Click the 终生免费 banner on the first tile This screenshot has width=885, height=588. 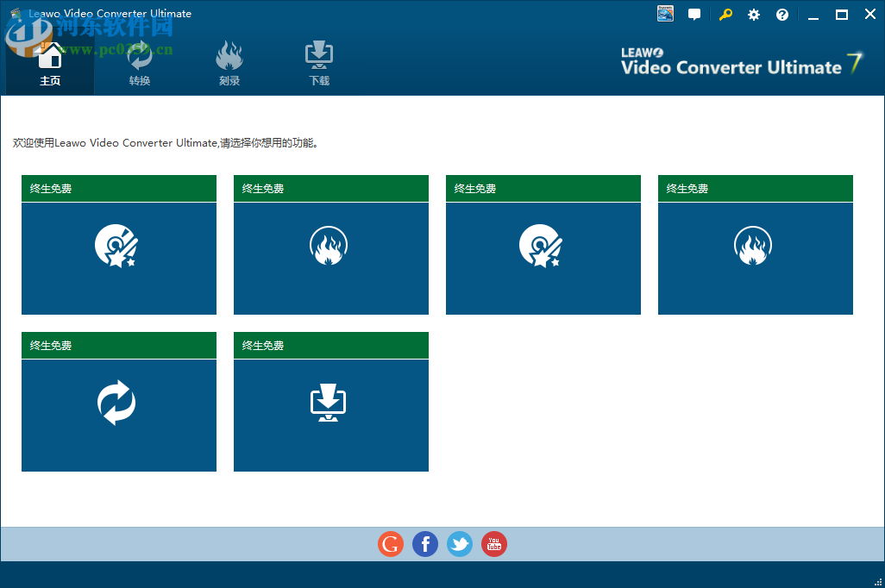click(x=118, y=188)
